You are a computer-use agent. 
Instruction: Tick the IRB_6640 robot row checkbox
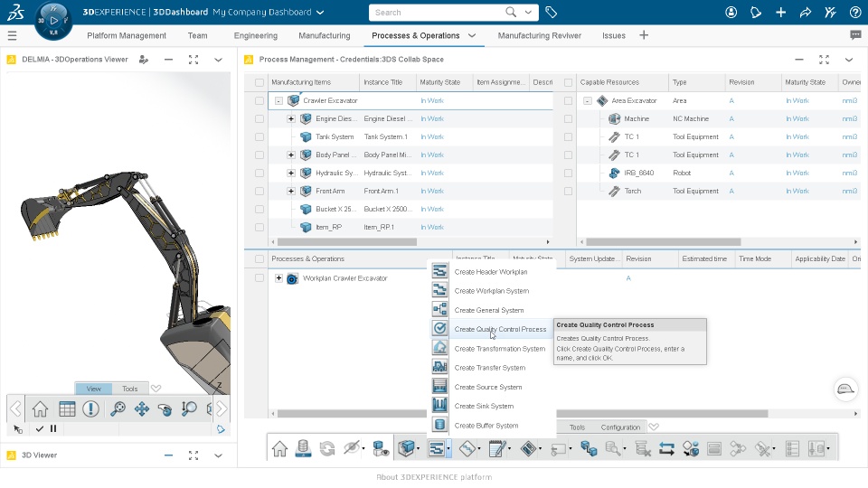tap(568, 174)
